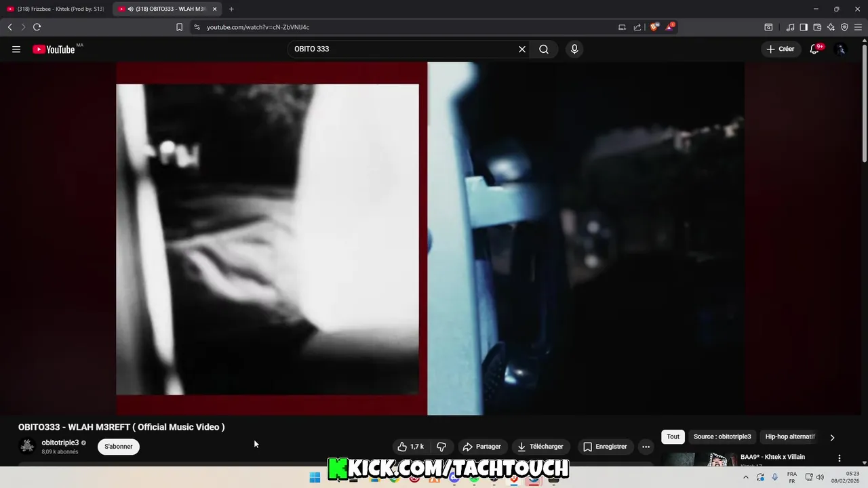
Task: Switch to the Frizzbee - Khtek browser tab
Action: [x=56, y=9]
